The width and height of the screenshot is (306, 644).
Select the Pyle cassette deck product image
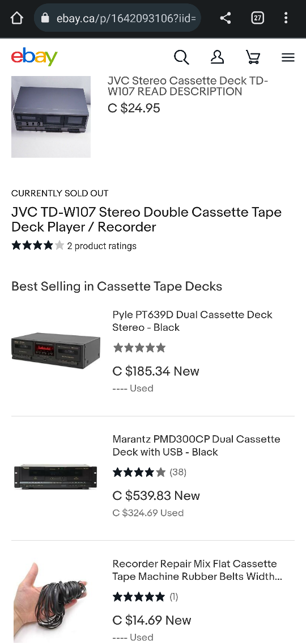tap(56, 347)
